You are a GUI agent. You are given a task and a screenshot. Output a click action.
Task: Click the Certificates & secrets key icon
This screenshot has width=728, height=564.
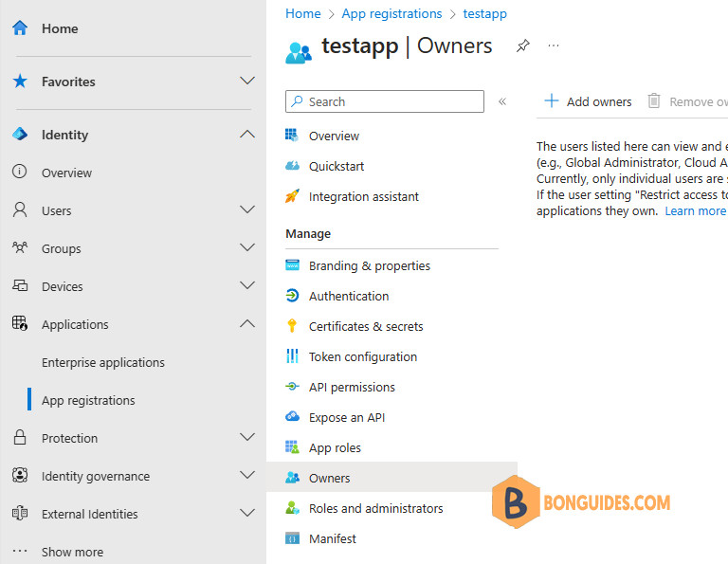pos(292,326)
